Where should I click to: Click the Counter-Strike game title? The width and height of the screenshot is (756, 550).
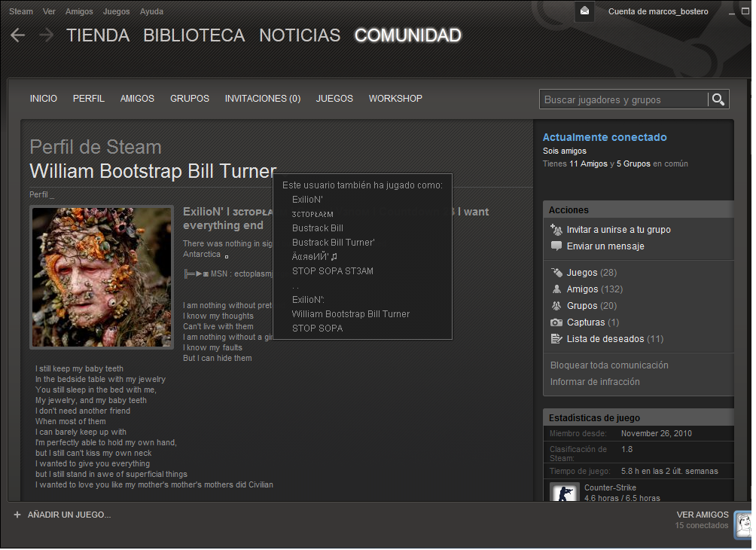(610, 487)
